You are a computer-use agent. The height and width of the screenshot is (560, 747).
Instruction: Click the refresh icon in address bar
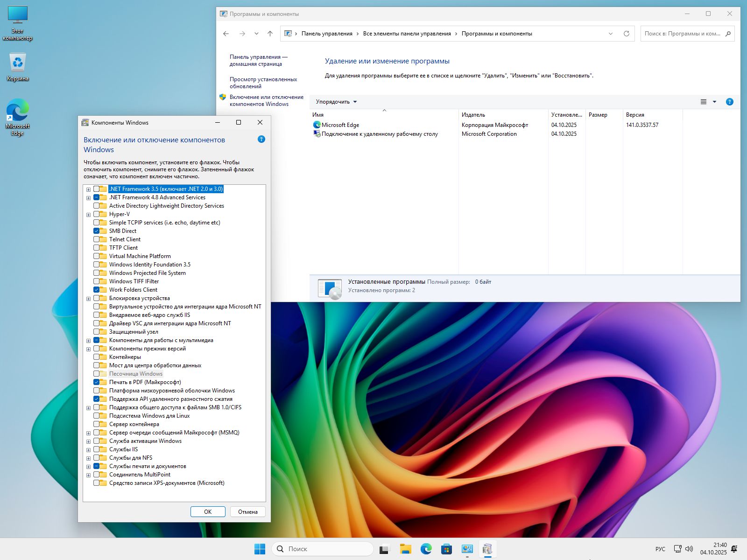tap(627, 34)
